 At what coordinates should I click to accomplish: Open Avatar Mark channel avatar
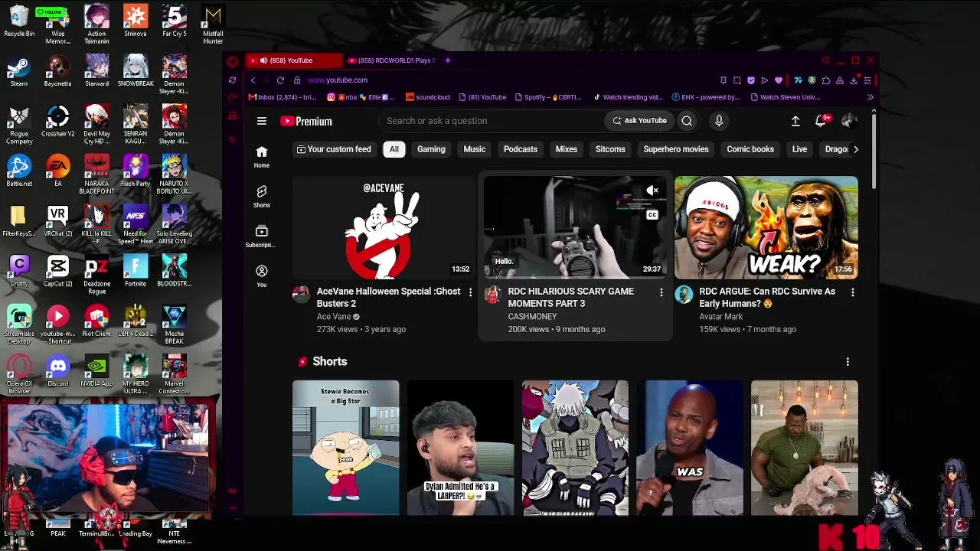pyautogui.click(x=684, y=295)
